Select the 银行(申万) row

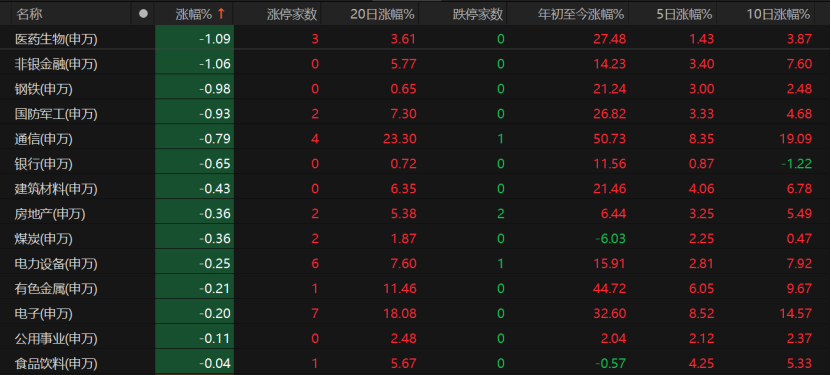[416, 163]
